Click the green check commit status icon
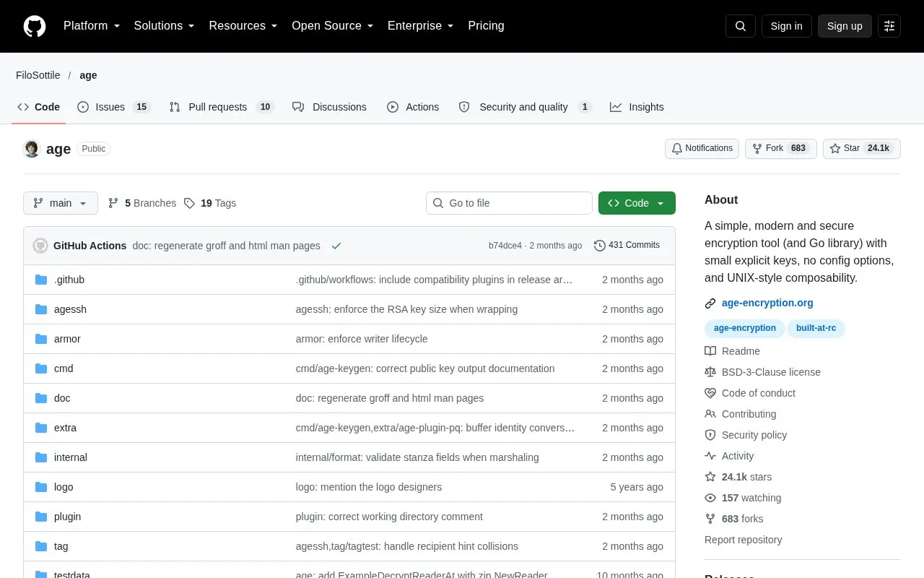The height and width of the screenshot is (578, 924). 336,246
